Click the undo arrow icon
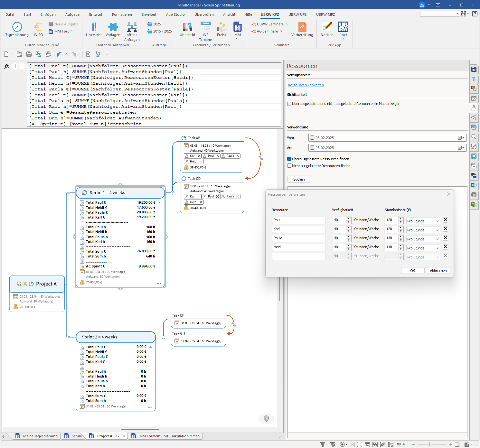The width and height of the screenshot is (480, 448). tap(60, 54)
